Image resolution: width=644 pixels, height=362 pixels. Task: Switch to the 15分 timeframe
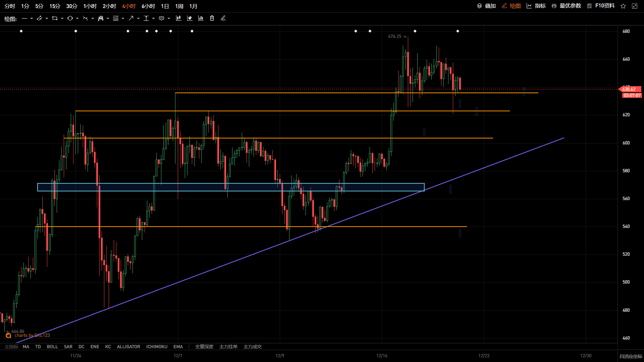click(55, 6)
